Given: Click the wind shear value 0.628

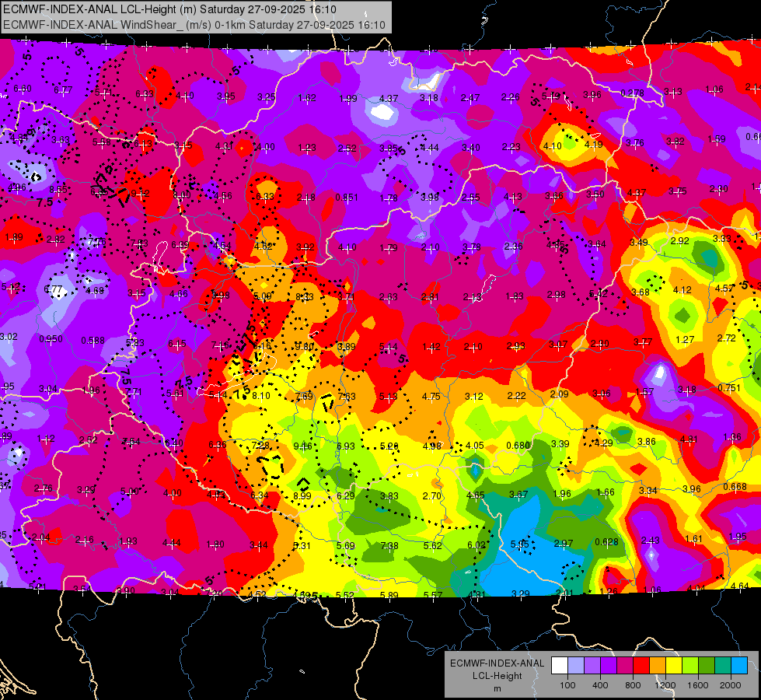Looking at the screenshot, I should point(606,541).
